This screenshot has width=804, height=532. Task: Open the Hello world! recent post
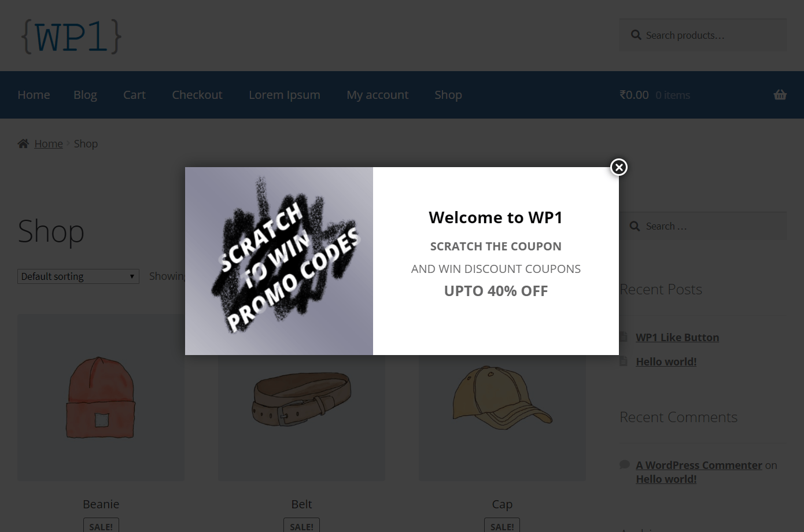666,361
